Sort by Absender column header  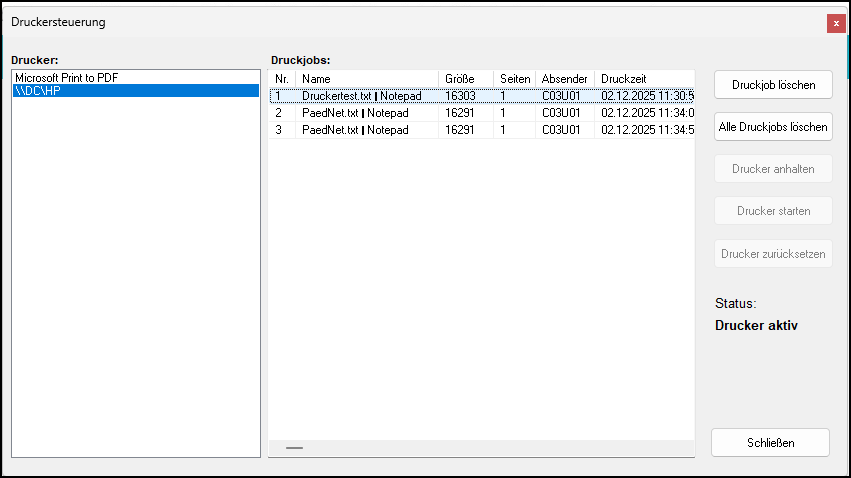tap(564, 79)
